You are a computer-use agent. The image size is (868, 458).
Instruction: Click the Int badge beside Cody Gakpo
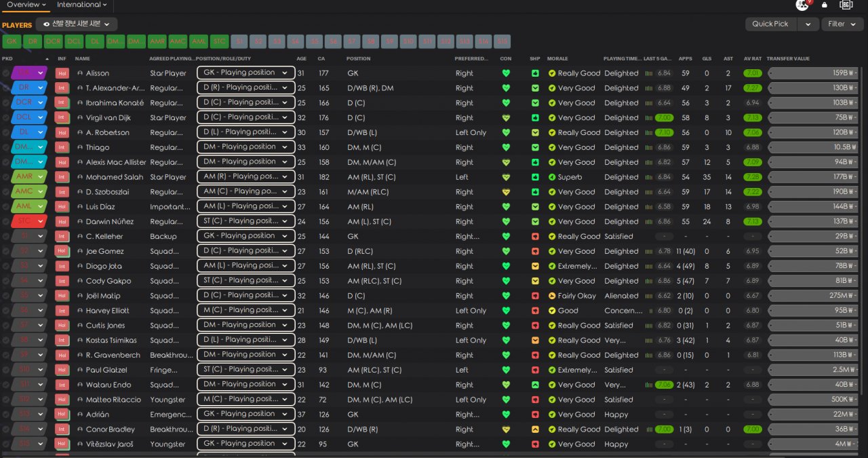pyautogui.click(x=62, y=281)
